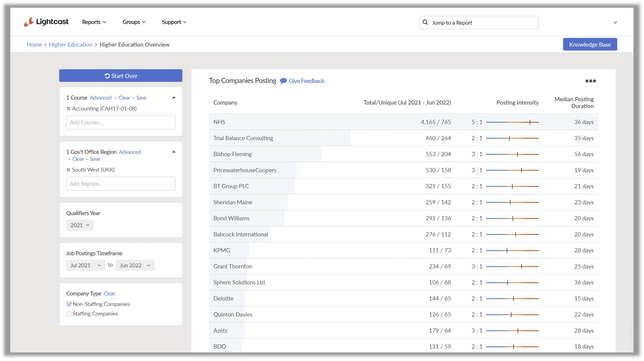644x361 pixels.
Task: Click the NHS posting intensity marker
Action: click(x=530, y=122)
